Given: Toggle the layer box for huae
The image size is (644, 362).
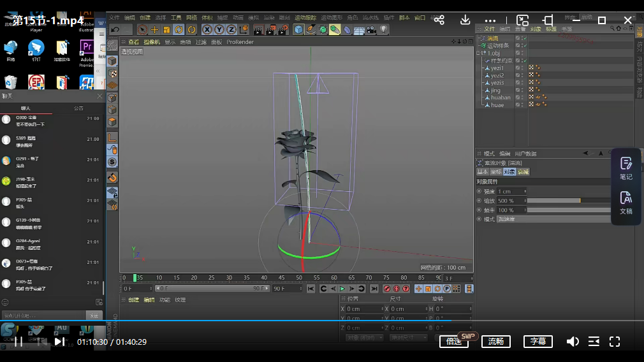Looking at the screenshot, I should (518, 105).
